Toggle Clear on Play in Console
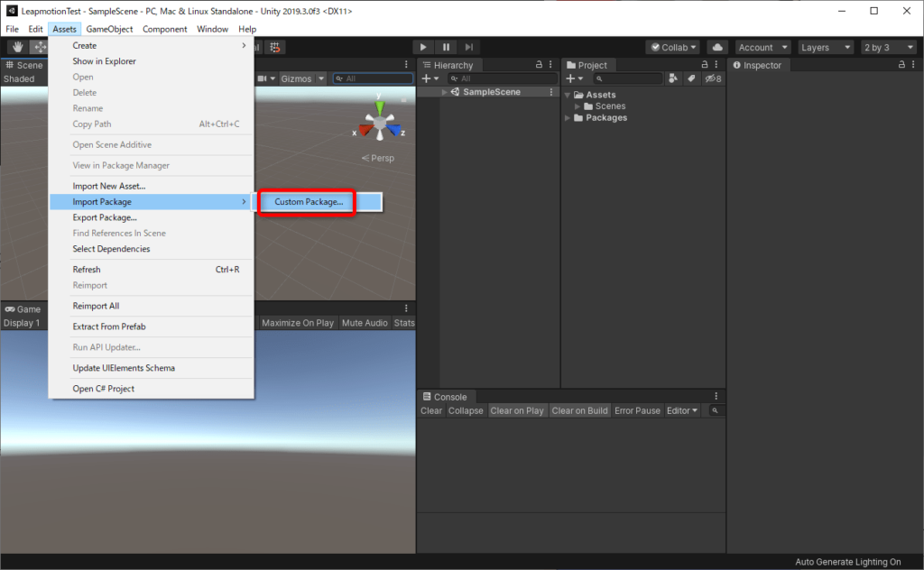This screenshot has width=924, height=570. pos(517,410)
